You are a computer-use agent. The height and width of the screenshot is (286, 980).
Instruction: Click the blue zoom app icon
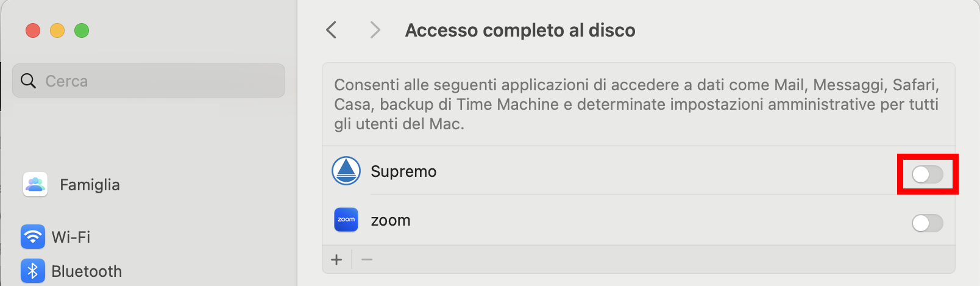coord(346,220)
